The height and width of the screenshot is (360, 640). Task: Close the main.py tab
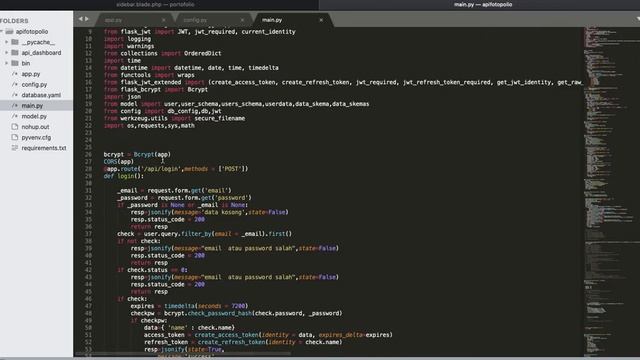321,20
